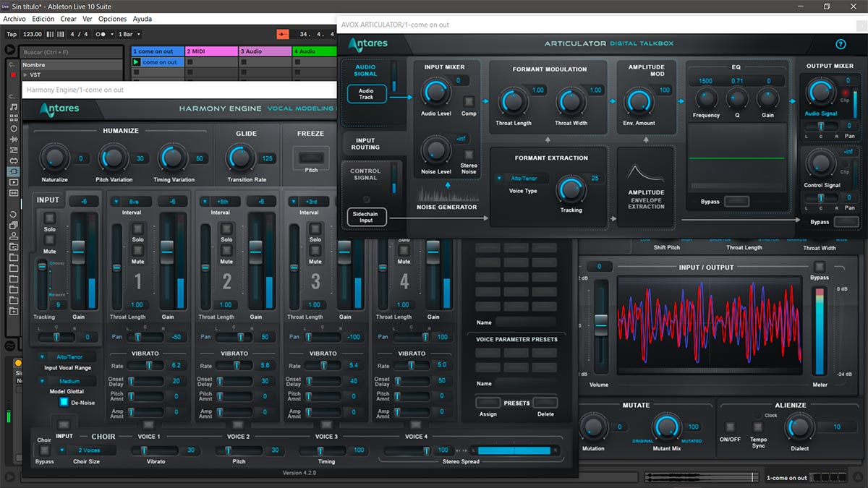Open the Edición menu
The width and height of the screenshot is (868, 488).
(x=43, y=19)
